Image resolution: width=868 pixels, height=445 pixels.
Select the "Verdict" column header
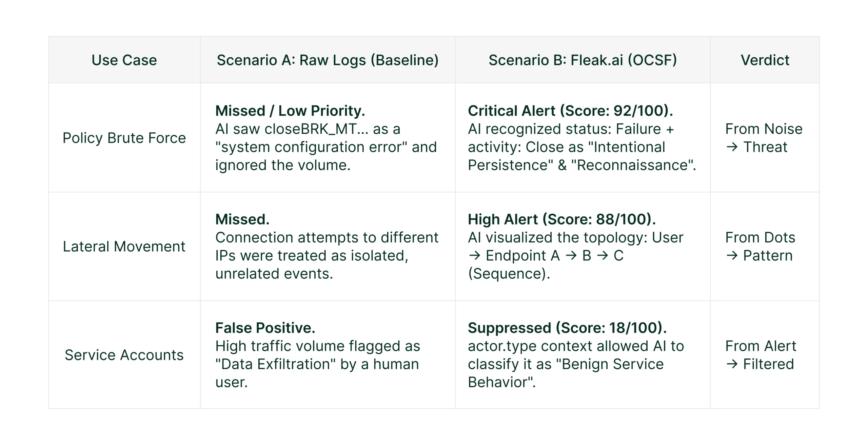[x=765, y=60]
